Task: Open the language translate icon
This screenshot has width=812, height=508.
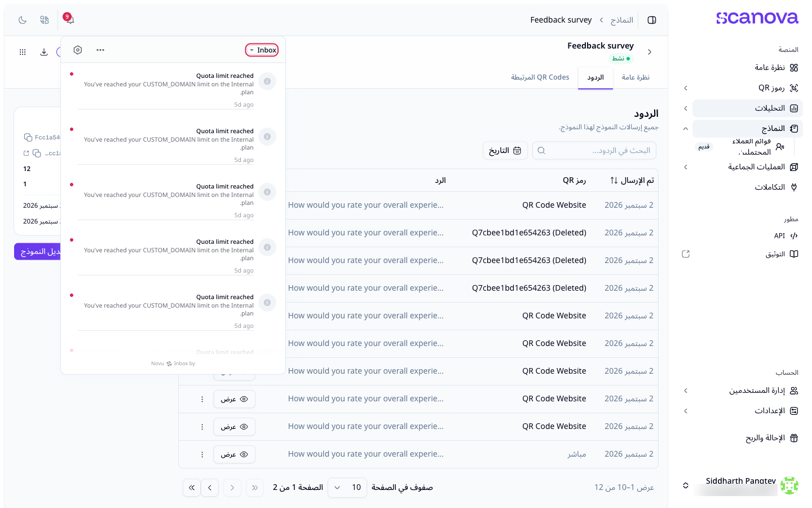Action: pos(45,20)
